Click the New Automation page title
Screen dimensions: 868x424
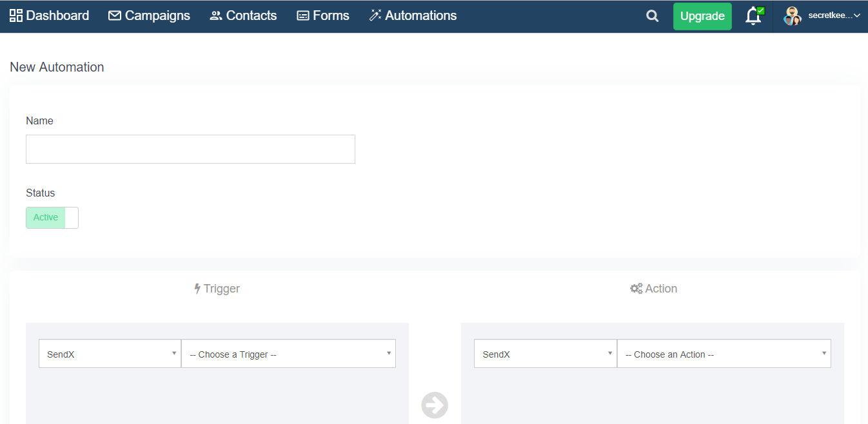click(x=57, y=67)
